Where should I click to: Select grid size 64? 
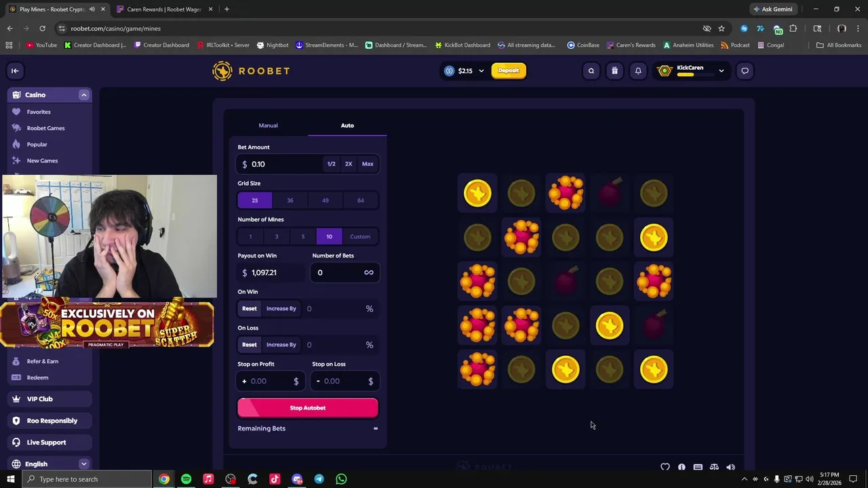361,200
